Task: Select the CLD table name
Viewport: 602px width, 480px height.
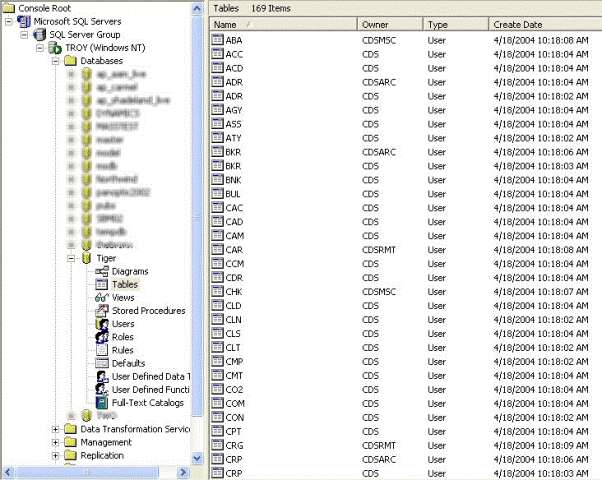Action: pyautogui.click(x=233, y=306)
